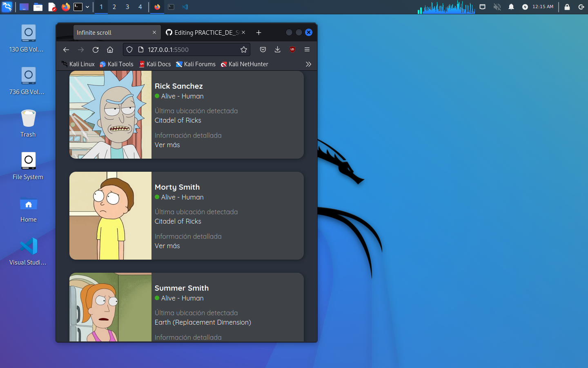The width and height of the screenshot is (588, 368).
Task: Launch Visual Studio Code from the taskbar
Action: pos(185,7)
